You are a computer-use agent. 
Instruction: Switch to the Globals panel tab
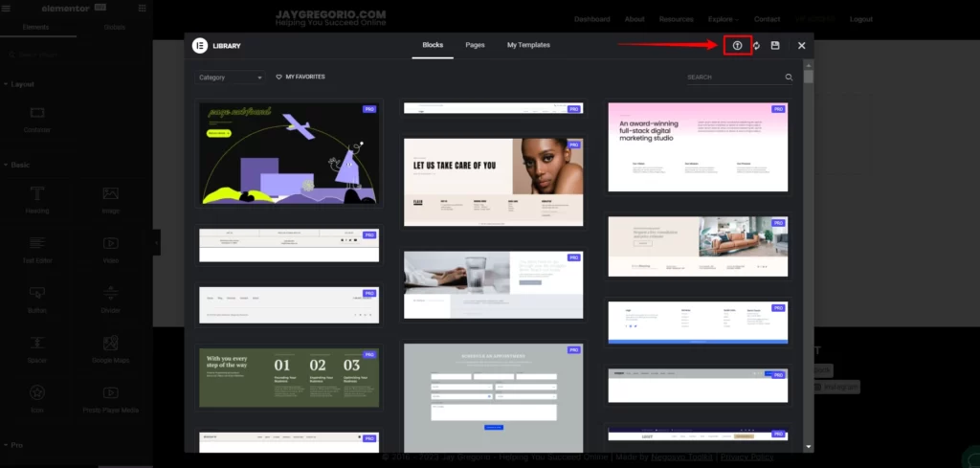tap(115, 28)
